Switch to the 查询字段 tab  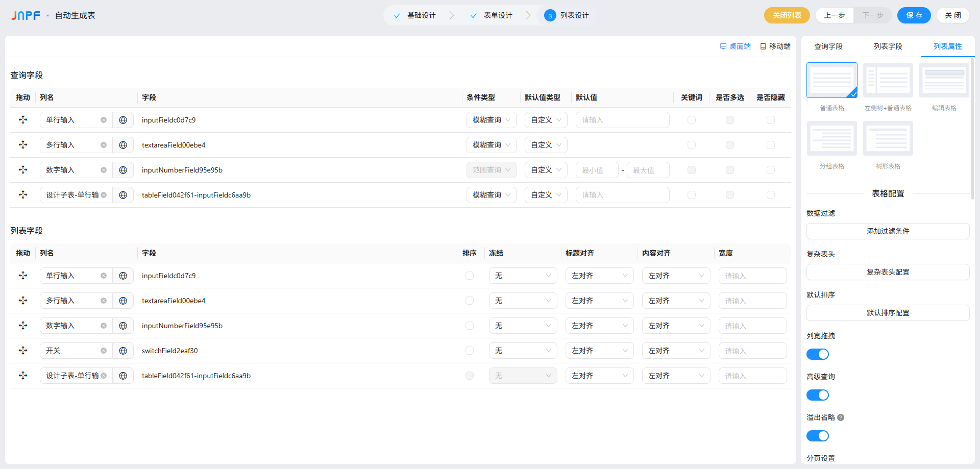[828, 46]
